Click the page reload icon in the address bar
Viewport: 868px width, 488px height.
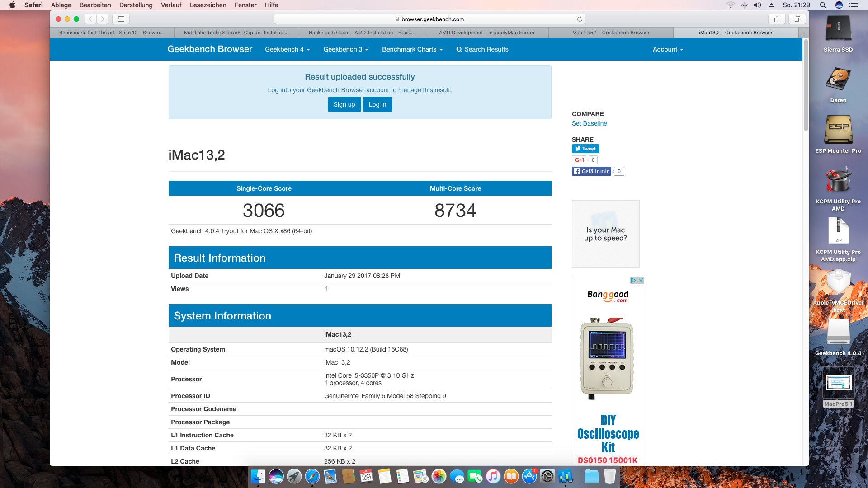(x=580, y=19)
